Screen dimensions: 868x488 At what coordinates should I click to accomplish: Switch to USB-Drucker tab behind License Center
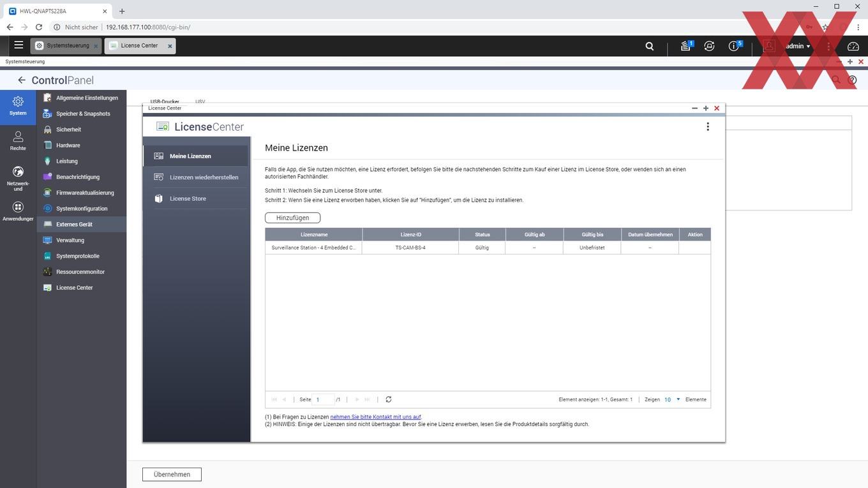click(165, 101)
